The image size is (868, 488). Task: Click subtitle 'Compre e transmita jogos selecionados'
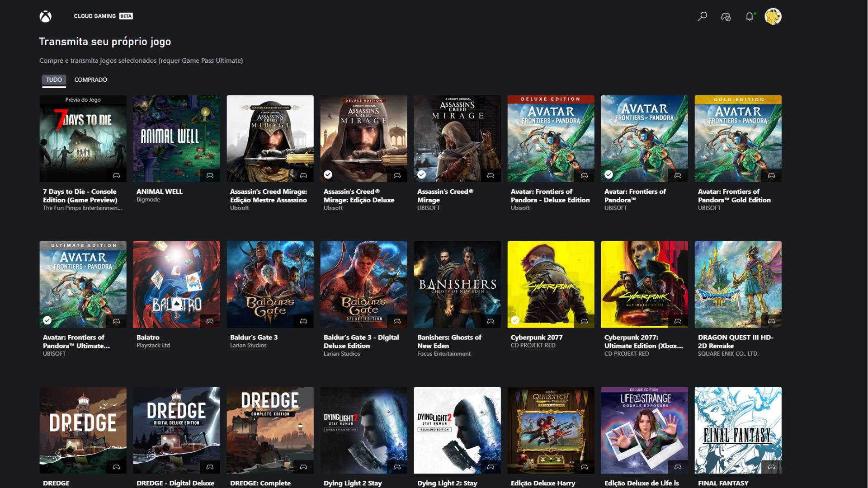(x=98, y=61)
